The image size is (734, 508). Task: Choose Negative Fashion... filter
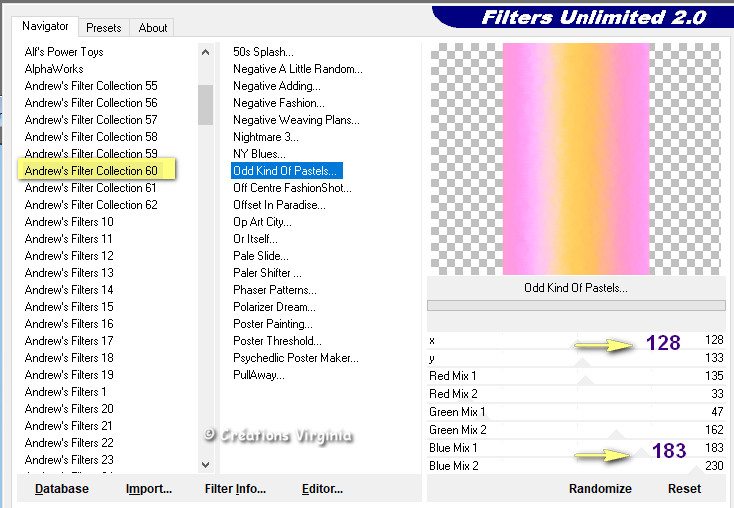point(279,103)
